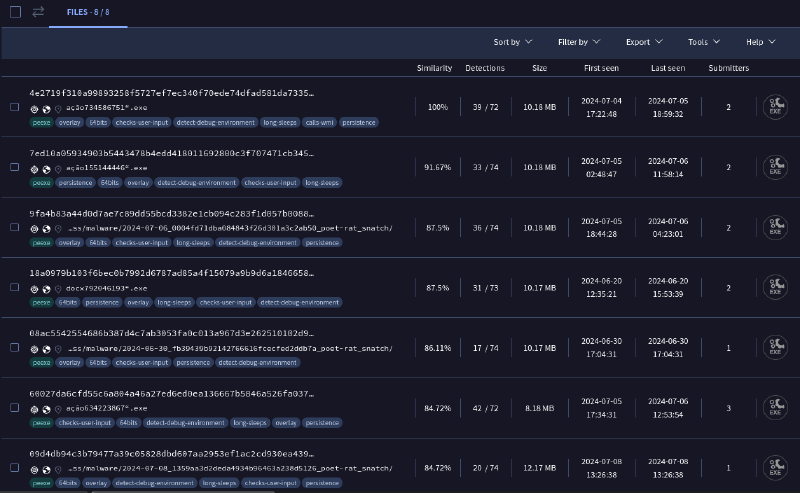Viewport: 800px width, 493px height.
Task: Click the swap arrows icon beside Files tab
Action: click(x=38, y=12)
